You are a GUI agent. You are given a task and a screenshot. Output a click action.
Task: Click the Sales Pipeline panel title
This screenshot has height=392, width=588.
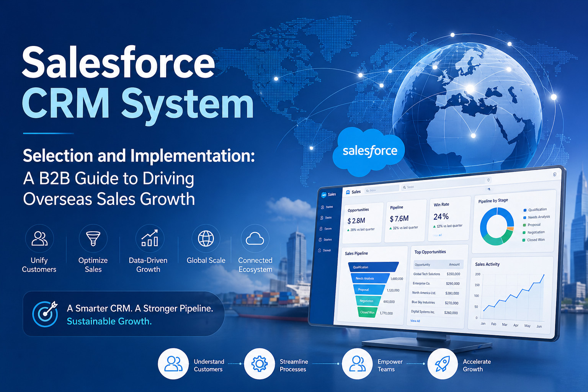pos(356,253)
